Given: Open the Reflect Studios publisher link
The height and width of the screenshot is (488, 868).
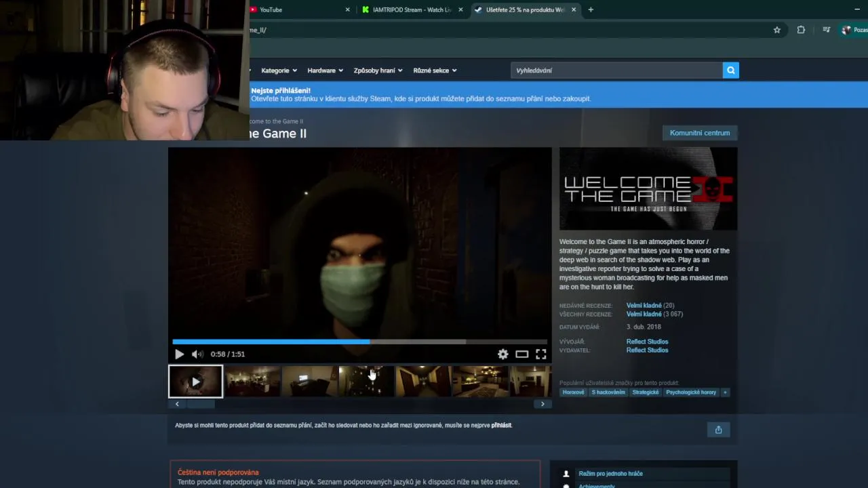Looking at the screenshot, I should point(647,350).
